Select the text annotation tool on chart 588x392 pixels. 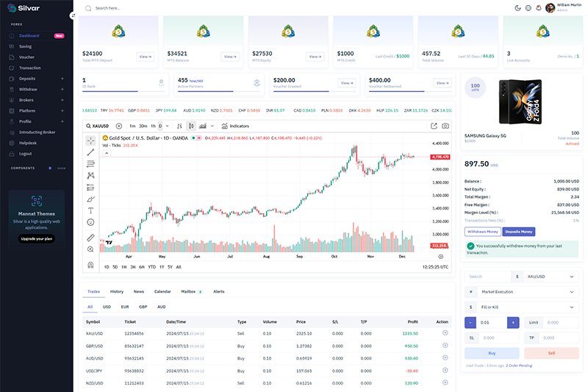[x=90, y=210]
